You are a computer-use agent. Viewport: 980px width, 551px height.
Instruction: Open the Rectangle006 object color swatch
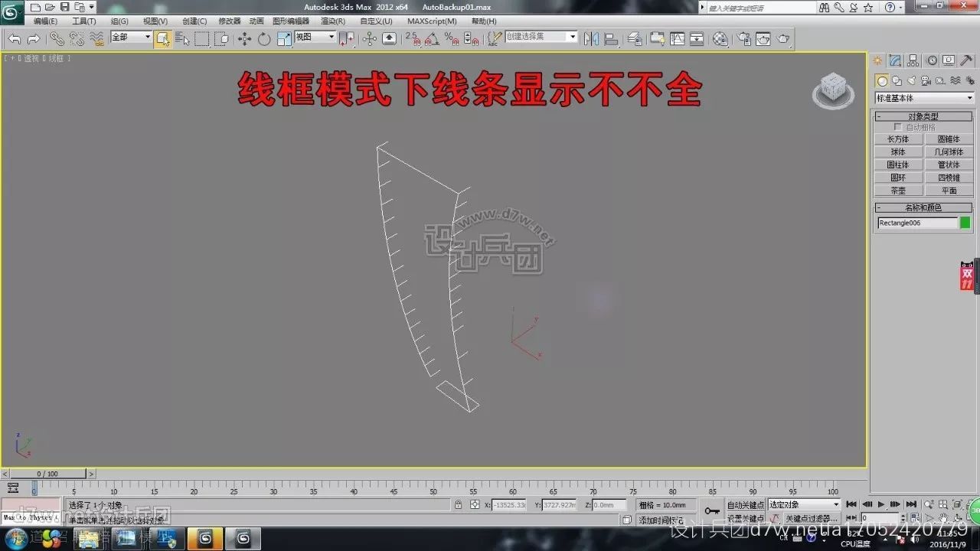coord(965,223)
